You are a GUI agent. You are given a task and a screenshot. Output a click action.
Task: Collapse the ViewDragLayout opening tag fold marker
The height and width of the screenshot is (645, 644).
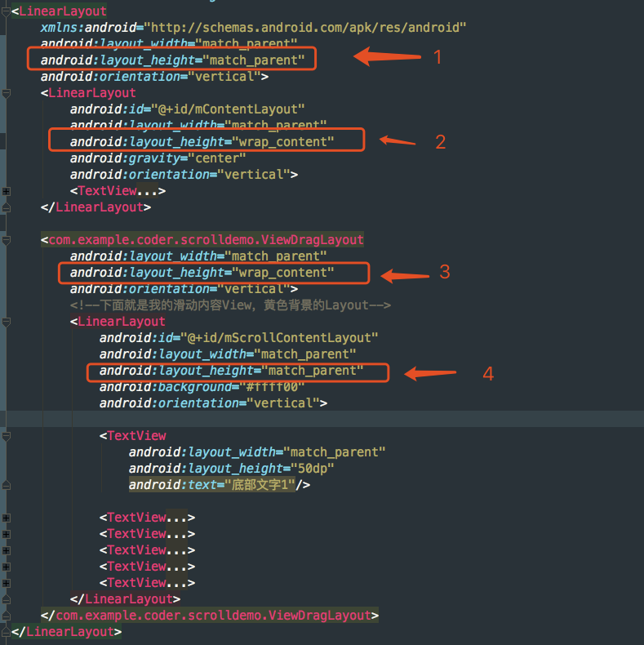[x=6, y=240]
